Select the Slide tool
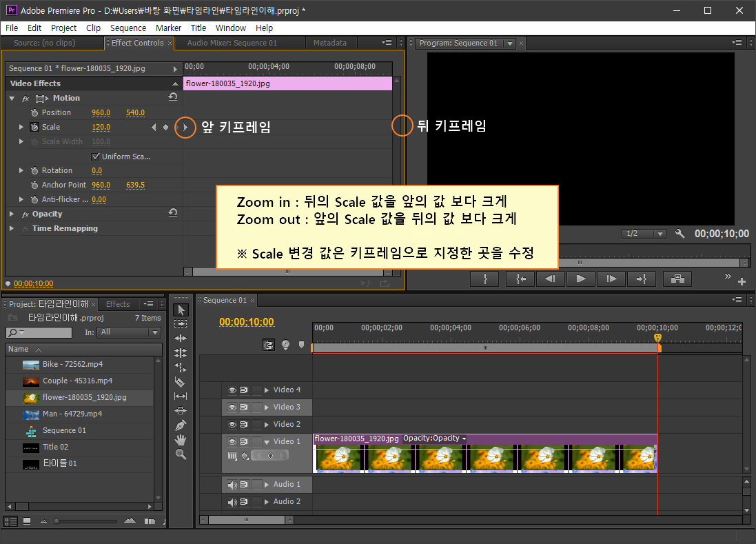The height and width of the screenshot is (544, 756). [x=181, y=411]
